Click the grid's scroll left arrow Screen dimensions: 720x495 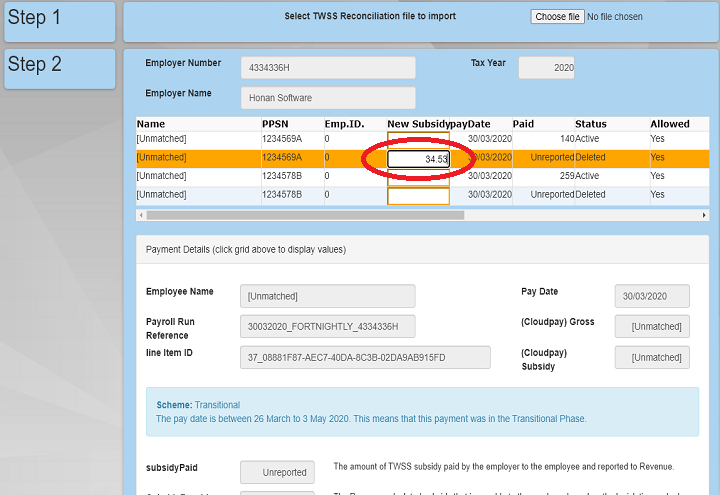point(141,215)
